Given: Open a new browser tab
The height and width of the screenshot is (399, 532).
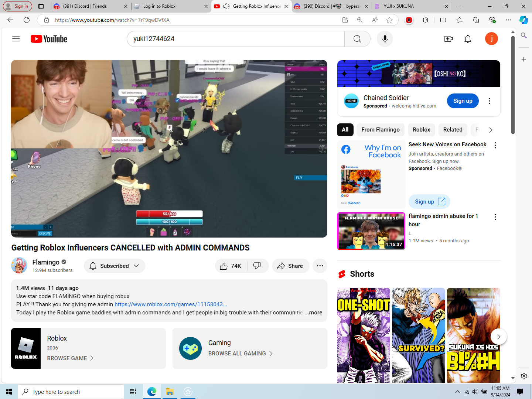Looking at the screenshot, I should pos(460,6).
